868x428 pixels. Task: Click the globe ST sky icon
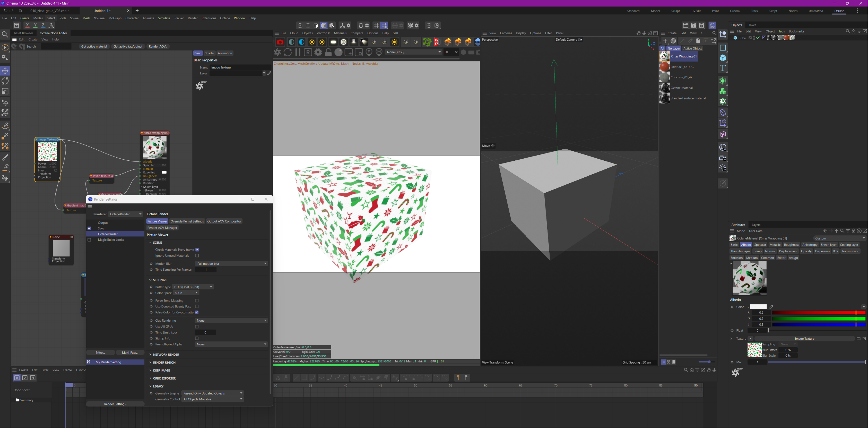[x=723, y=147]
